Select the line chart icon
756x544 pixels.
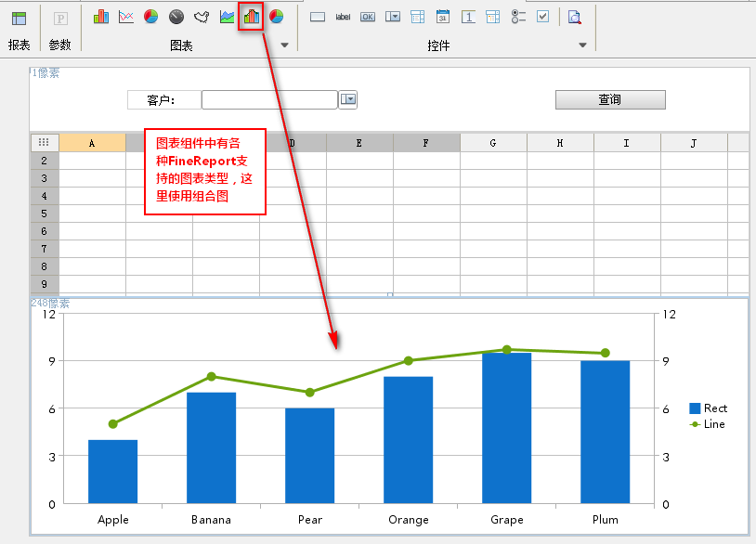(126, 17)
